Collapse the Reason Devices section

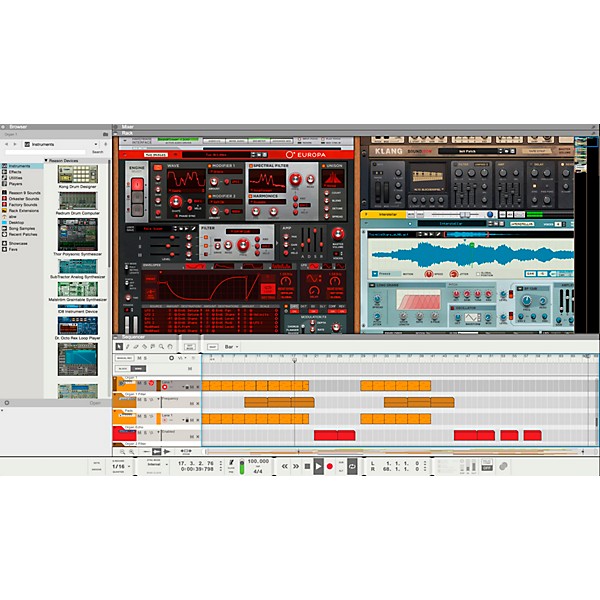(46, 161)
